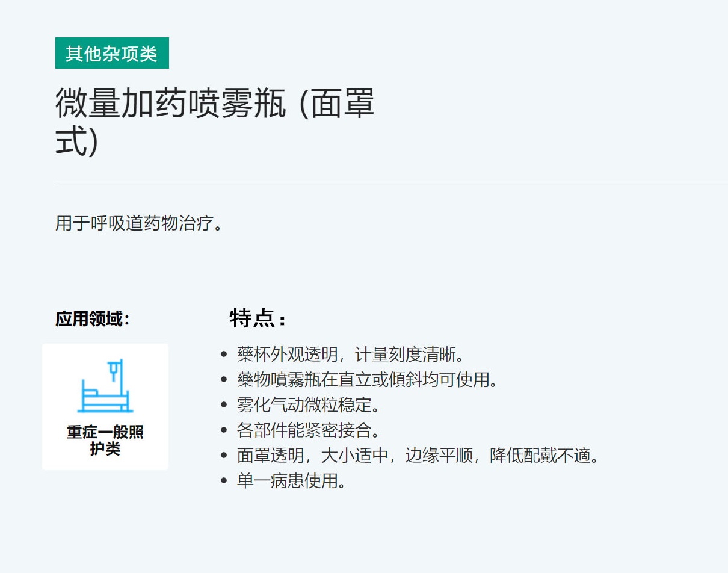Image resolution: width=728 pixels, height=573 pixels.
Task: Click the 特点: heading
Action: [x=257, y=318]
